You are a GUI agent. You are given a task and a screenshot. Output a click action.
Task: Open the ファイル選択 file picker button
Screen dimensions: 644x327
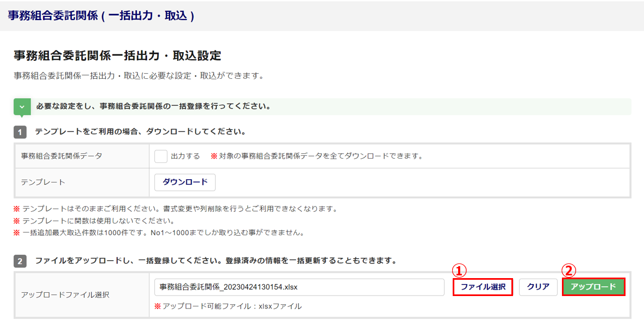483,287
